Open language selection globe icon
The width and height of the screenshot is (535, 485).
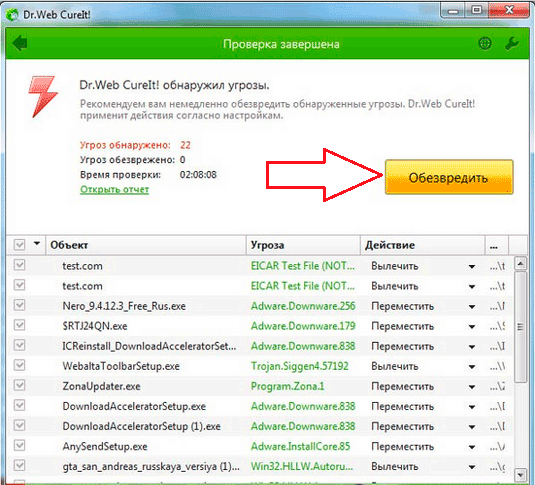(485, 43)
